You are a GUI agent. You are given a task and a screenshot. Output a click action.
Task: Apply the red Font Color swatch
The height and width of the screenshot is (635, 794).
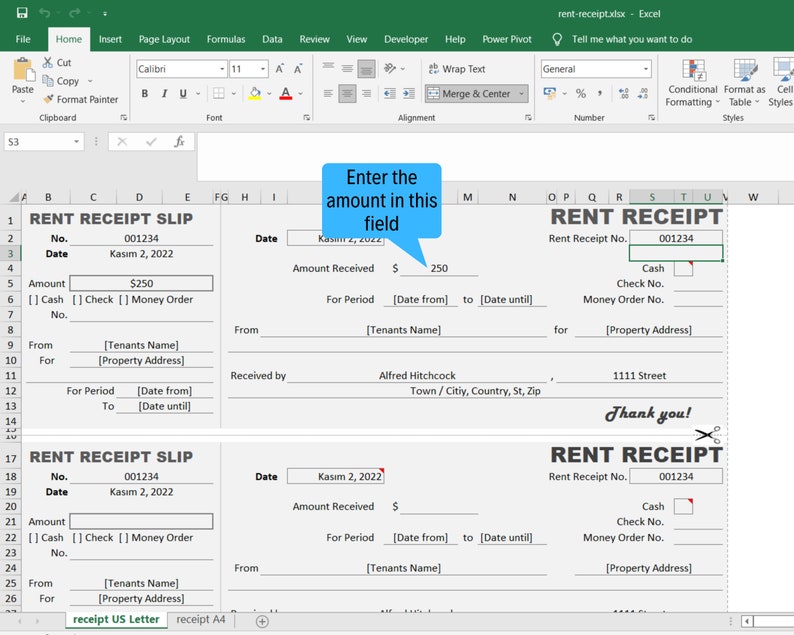pyautogui.click(x=286, y=93)
